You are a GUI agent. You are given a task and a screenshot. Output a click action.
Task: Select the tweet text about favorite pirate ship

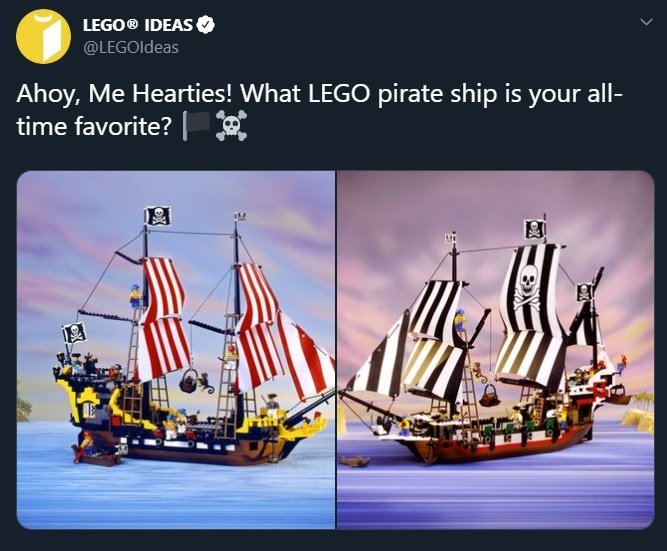point(319,109)
